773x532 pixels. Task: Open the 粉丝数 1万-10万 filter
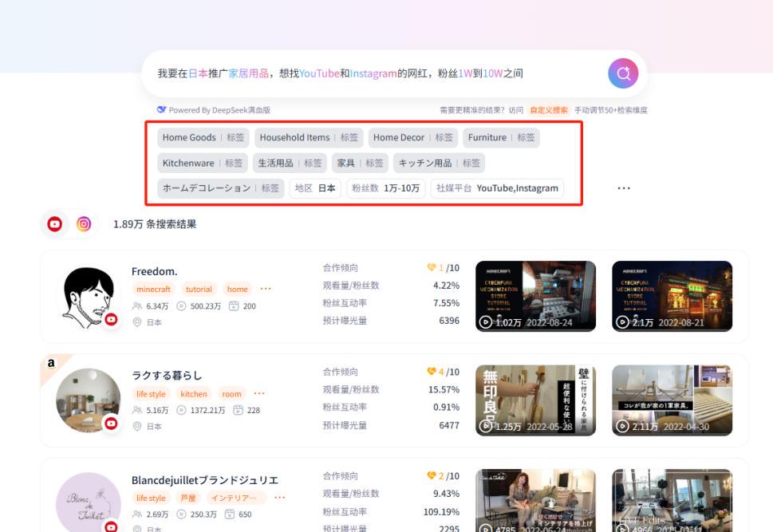385,188
